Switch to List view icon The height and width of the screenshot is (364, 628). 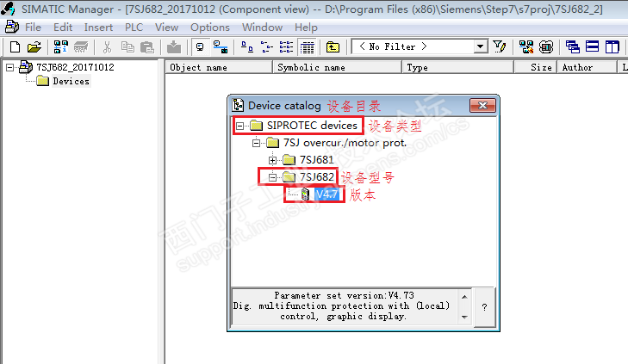tap(286, 47)
